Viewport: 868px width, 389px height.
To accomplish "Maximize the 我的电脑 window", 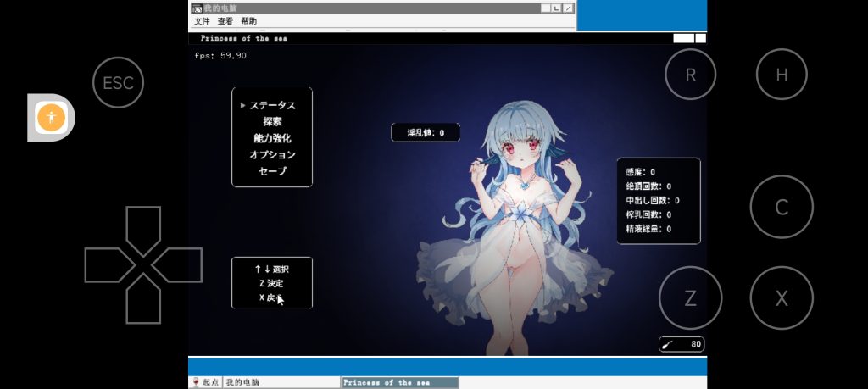I will coord(556,8).
